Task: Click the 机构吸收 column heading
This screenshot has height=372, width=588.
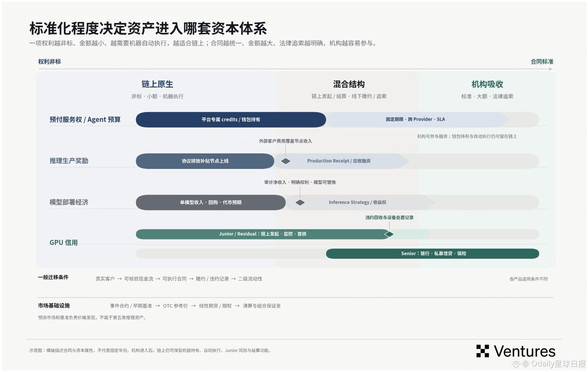Action: click(487, 84)
